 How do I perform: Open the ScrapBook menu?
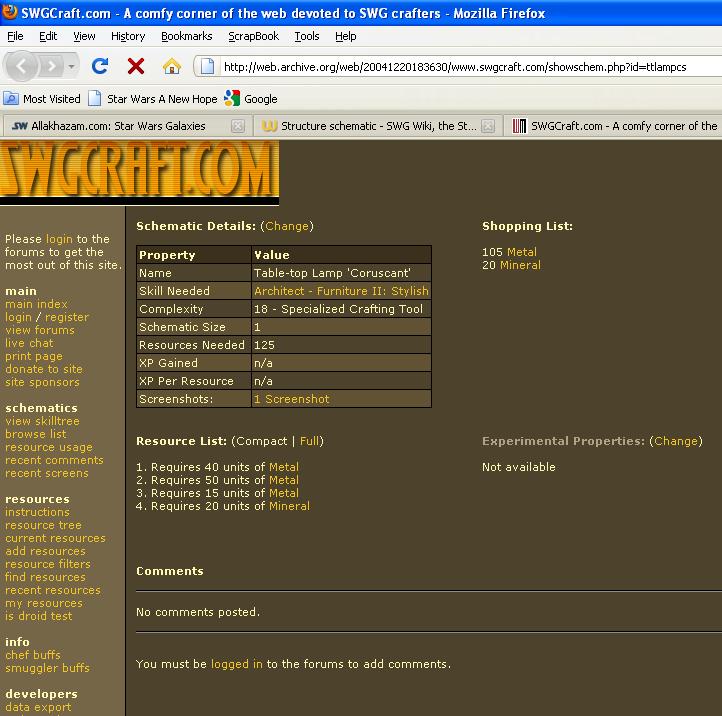click(x=254, y=36)
